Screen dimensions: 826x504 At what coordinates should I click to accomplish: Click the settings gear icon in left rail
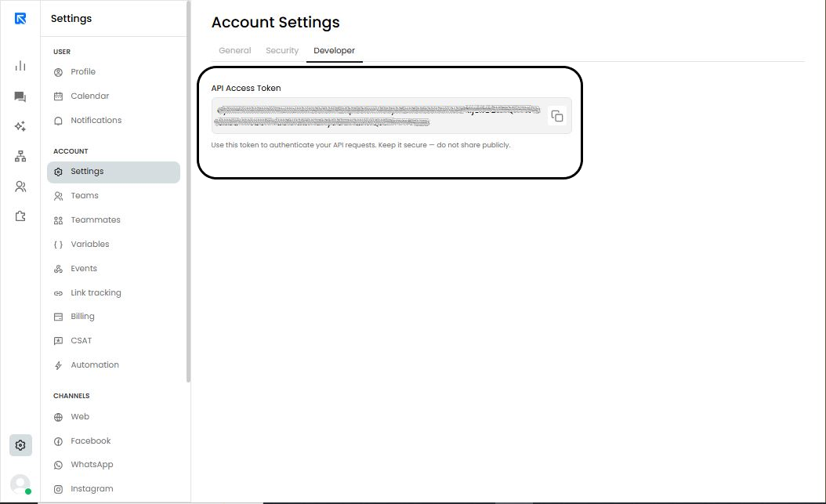pyautogui.click(x=20, y=445)
